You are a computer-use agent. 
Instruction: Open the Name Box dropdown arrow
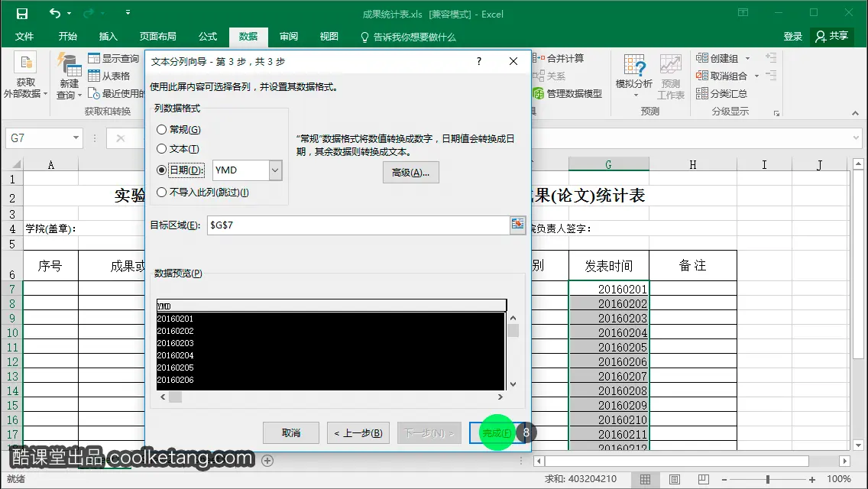click(x=76, y=138)
